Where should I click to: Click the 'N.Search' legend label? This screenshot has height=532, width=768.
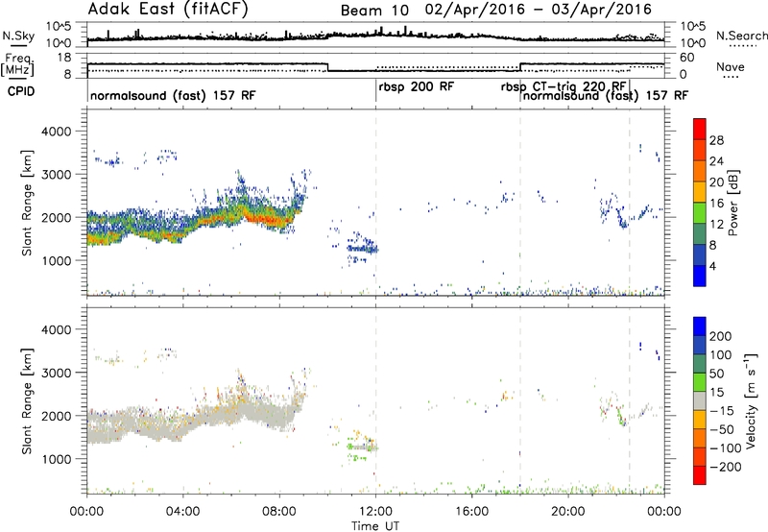741,36
